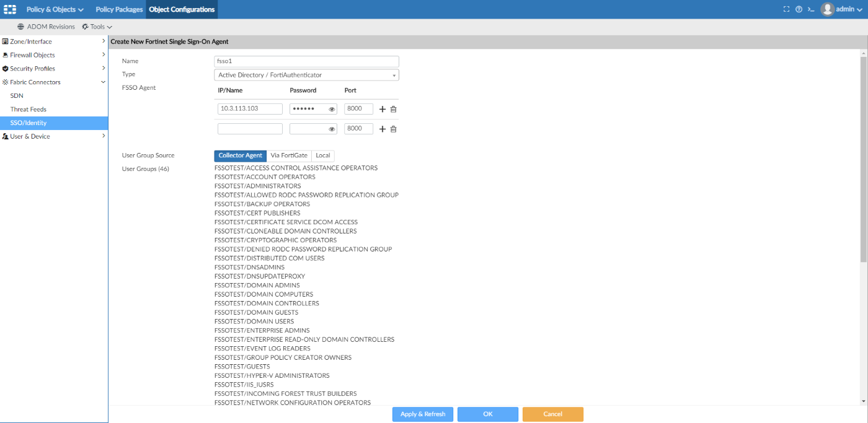
Task: Click the Security Profiles shield icon
Action: [6, 69]
